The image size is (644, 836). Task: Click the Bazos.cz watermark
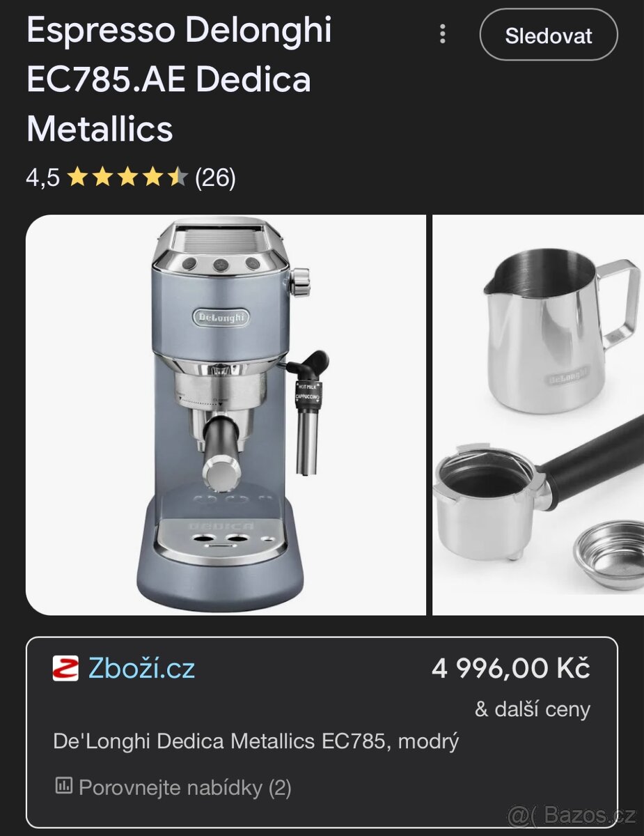pyautogui.click(x=572, y=814)
